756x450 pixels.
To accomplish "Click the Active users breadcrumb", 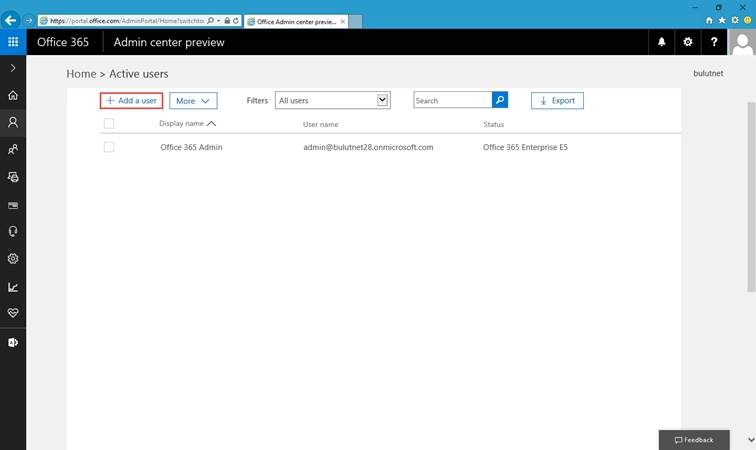I will point(139,74).
